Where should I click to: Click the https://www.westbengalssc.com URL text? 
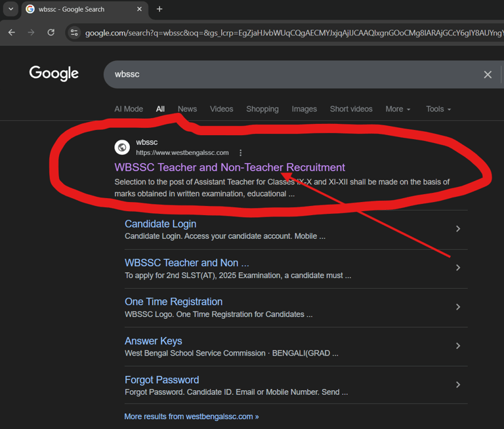tap(182, 153)
